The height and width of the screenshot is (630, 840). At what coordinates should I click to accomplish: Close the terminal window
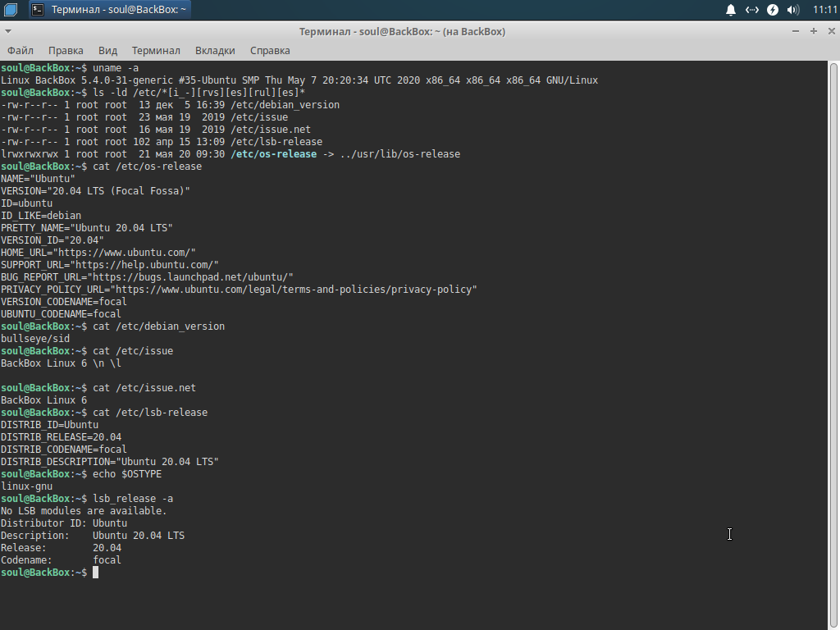[x=832, y=31]
